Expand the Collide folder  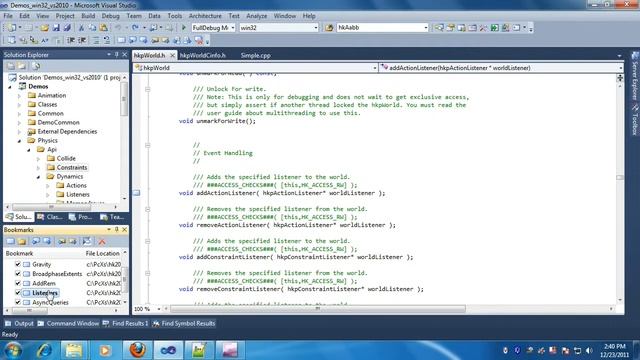(x=38, y=158)
